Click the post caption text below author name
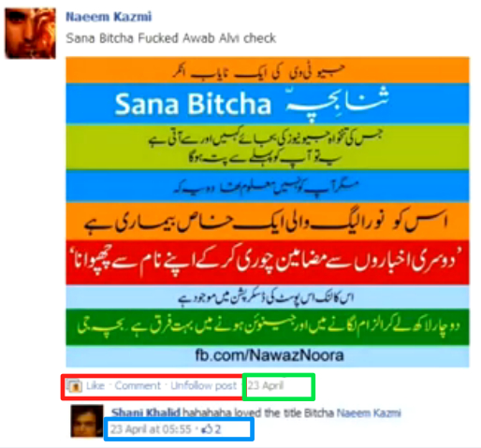481x448 pixels. pyautogui.click(x=171, y=38)
